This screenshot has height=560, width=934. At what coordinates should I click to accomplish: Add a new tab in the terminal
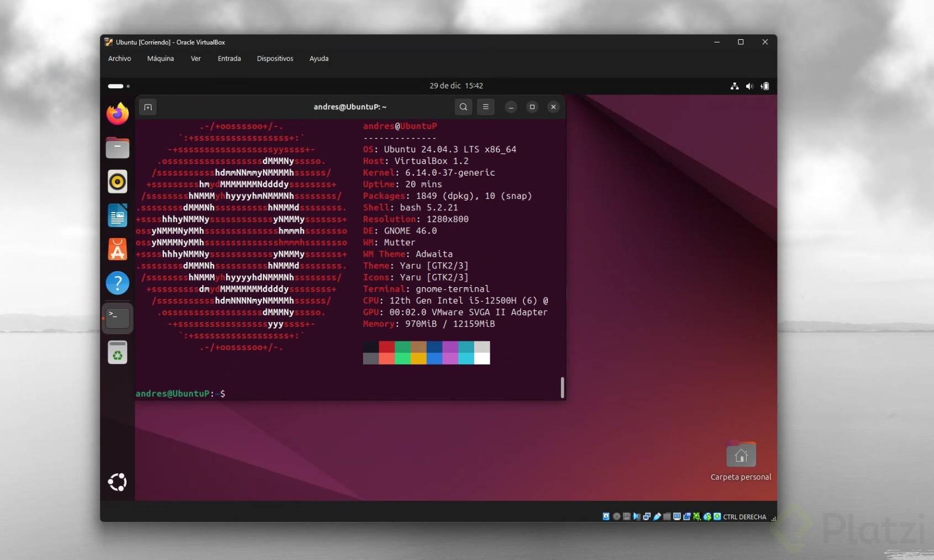click(148, 107)
